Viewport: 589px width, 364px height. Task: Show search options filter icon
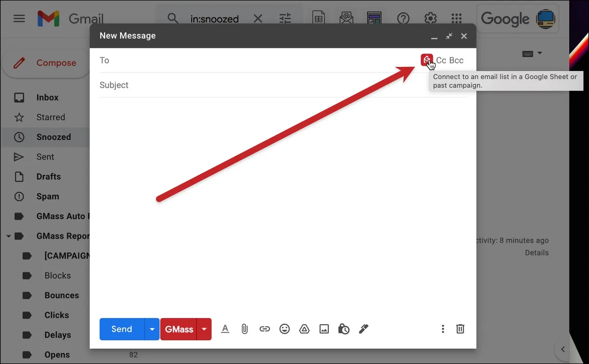point(285,19)
